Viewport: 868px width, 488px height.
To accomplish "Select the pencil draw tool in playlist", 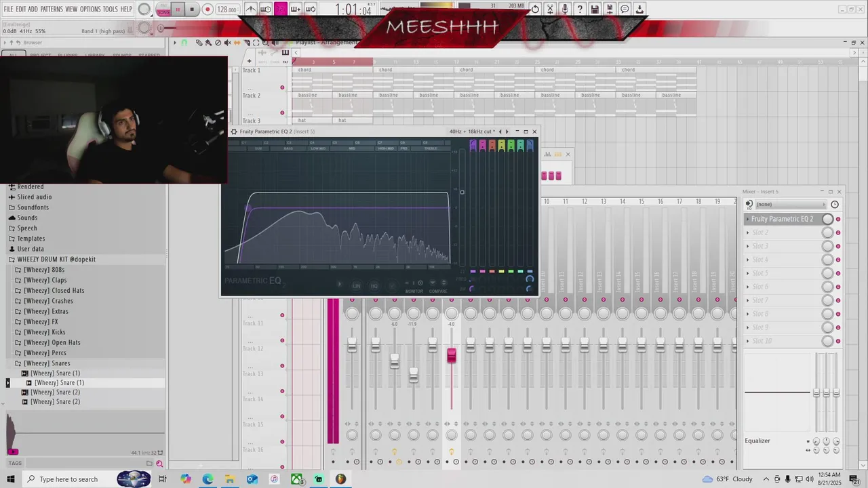I will pos(199,43).
